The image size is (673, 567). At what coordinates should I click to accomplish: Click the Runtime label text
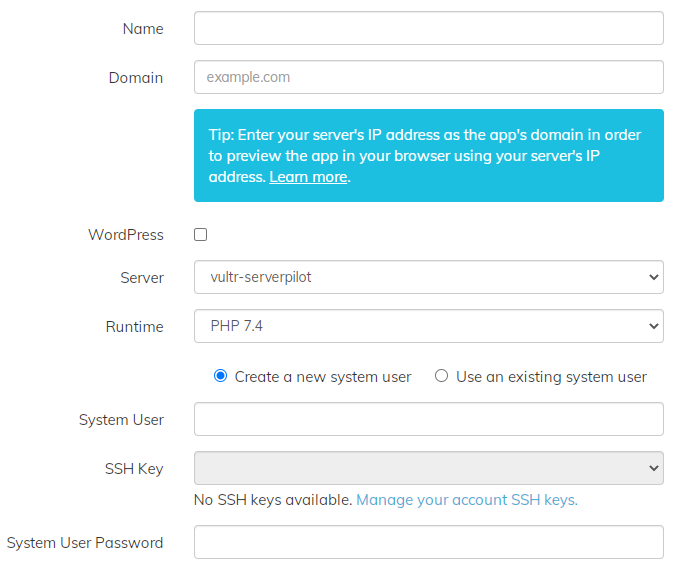tap(135, 326)
